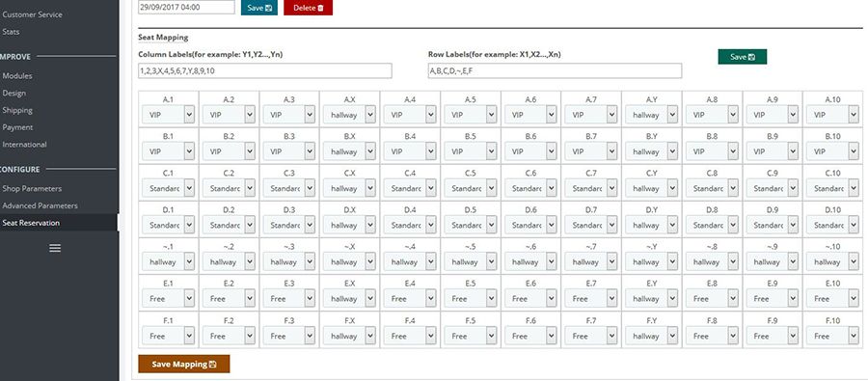Go to Advanced Parameters menu item

(x=40, y=205)
